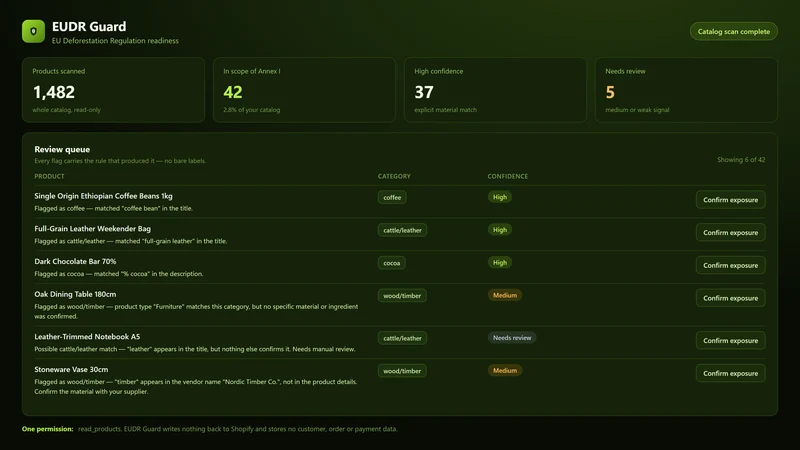Open the Products scanned 1,482 card
This screenshot has height=450, width=800.
point(113,90)
